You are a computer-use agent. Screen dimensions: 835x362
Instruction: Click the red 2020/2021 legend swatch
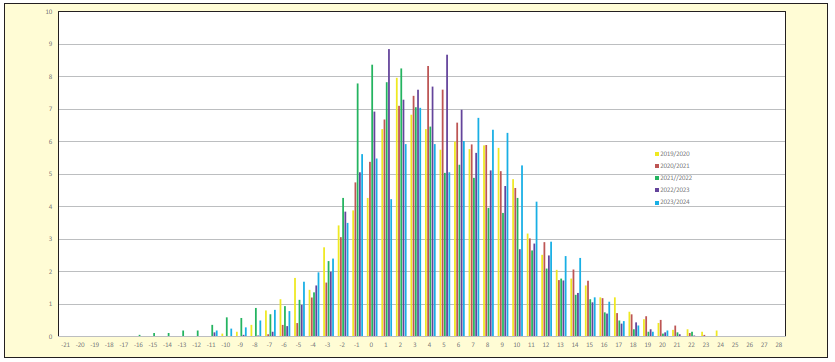tap(657, 166)
